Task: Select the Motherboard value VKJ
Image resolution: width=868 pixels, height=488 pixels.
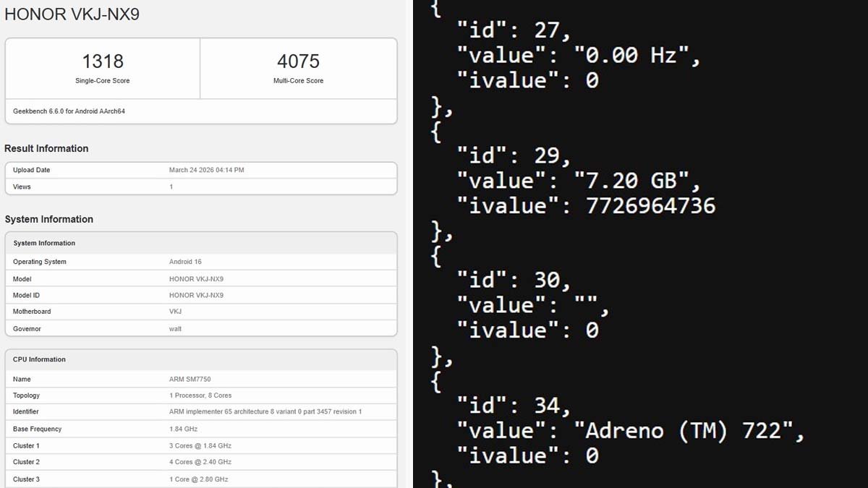Action: [x=175, y=312]
